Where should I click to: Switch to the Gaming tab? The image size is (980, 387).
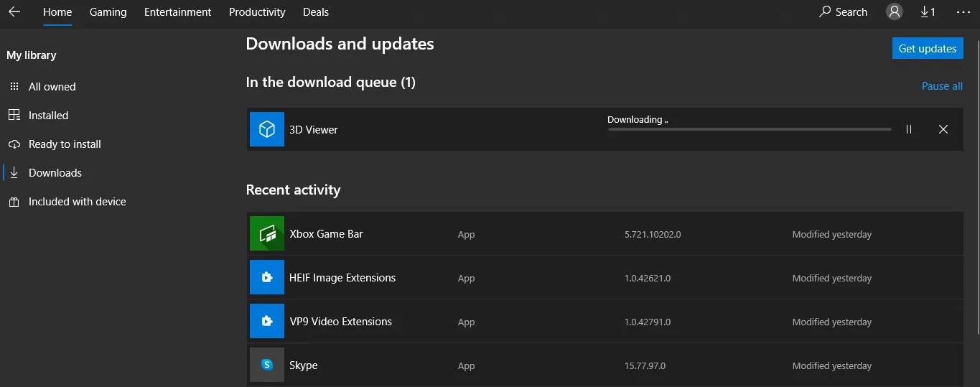[x=108, y=12]
